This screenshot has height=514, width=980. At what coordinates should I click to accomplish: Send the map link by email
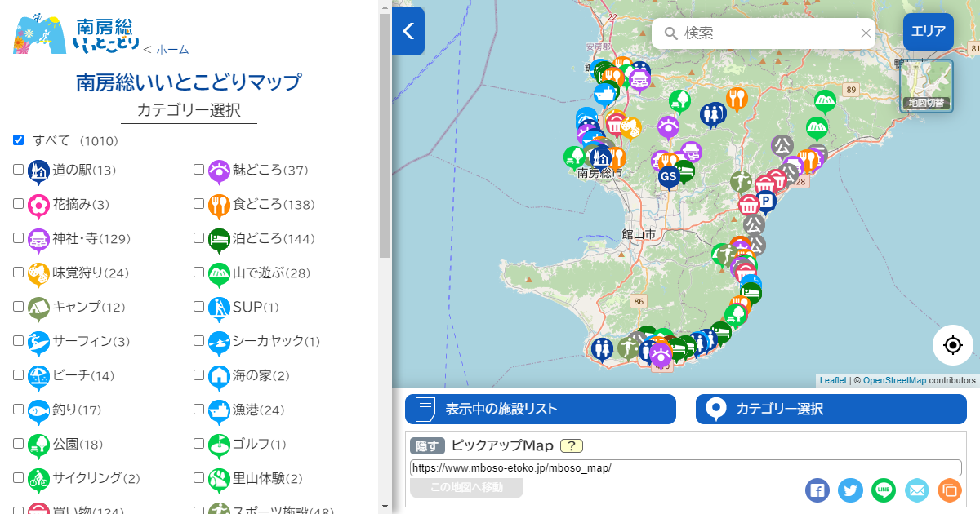[x=917, y=490]
